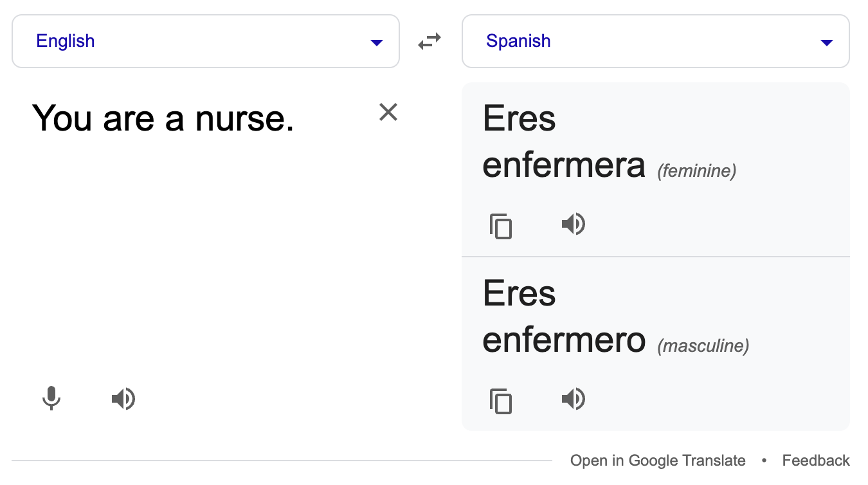The height and width of the screenshot is (485, 868).
Task: Send Feedback about the translation
Action: (815, 460)
